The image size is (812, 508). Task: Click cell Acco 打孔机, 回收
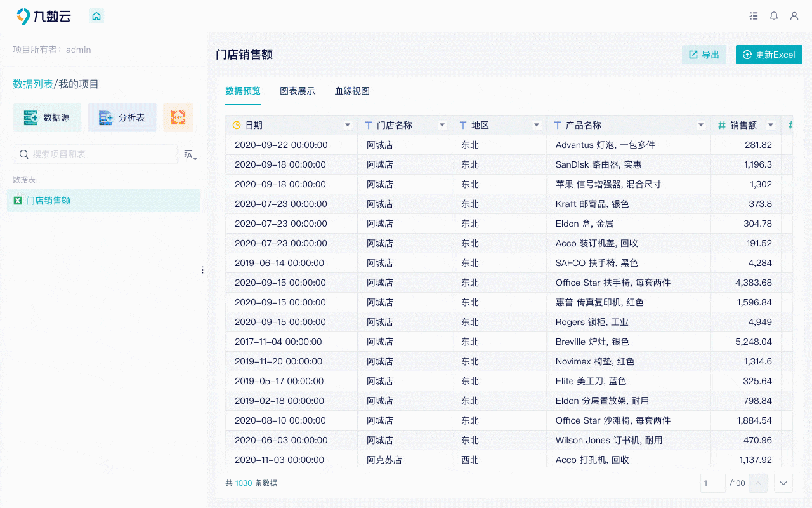pyautogui.click(x=628, y=460)
